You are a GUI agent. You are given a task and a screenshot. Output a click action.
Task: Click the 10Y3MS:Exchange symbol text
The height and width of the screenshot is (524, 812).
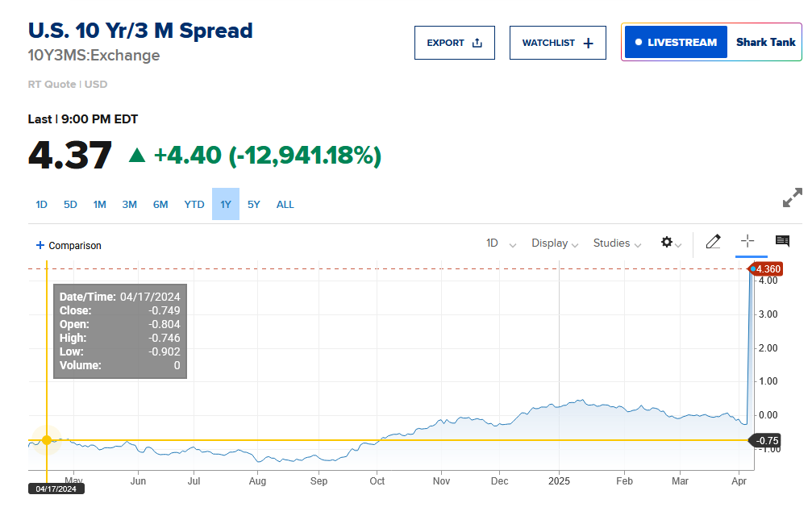pyautogui.click(x=94, y=56)
